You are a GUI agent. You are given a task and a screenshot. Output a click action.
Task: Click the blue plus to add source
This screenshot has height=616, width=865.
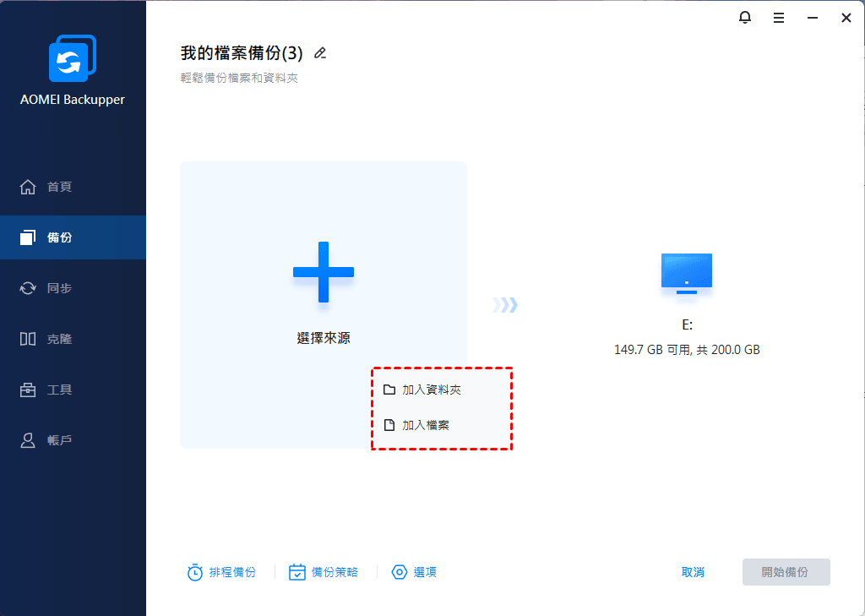(324, 272)
